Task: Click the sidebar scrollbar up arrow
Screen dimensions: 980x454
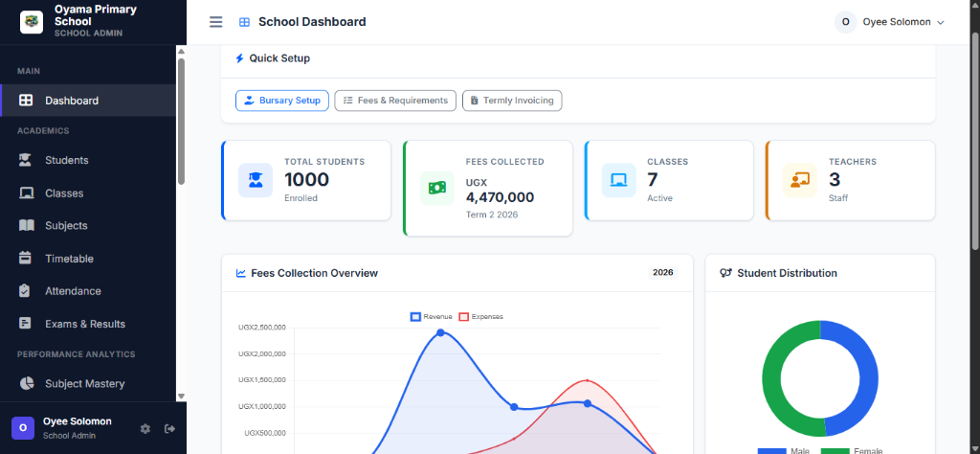Action: (x=181, y=52)
